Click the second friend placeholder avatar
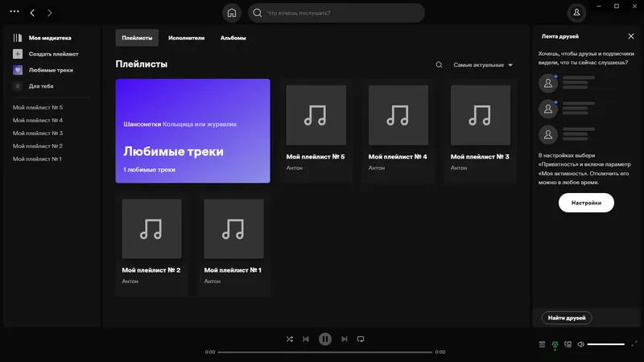Image resolution: width=644 pixels, height=362 pixels. tap(548, 109)
